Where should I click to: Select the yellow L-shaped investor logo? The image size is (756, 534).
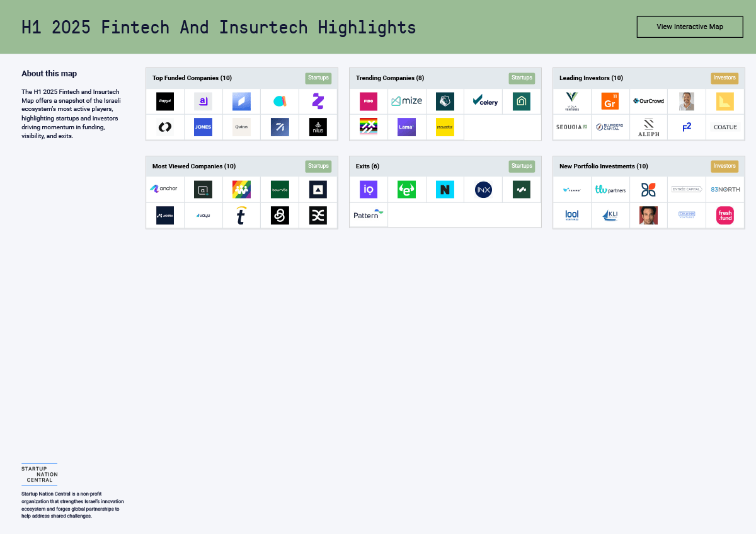tap(725, 102)
